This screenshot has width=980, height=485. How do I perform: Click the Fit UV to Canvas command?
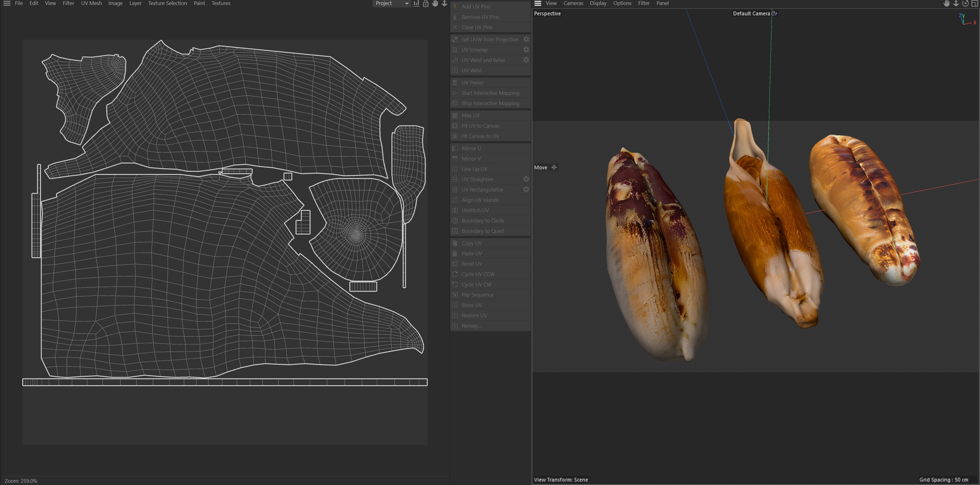[x=480, y=126]
